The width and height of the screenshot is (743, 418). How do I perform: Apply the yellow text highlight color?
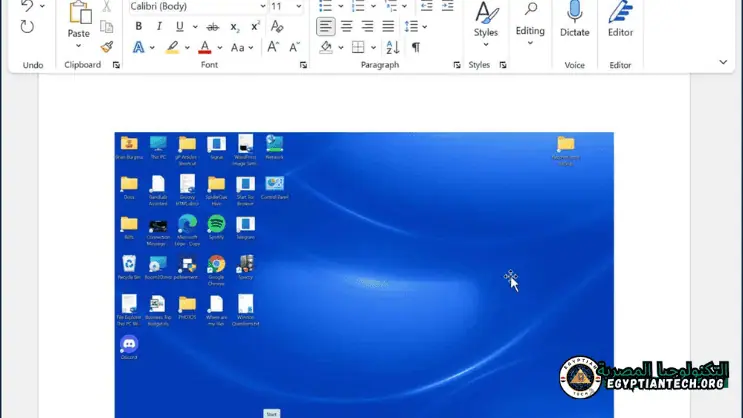(172, 47)
